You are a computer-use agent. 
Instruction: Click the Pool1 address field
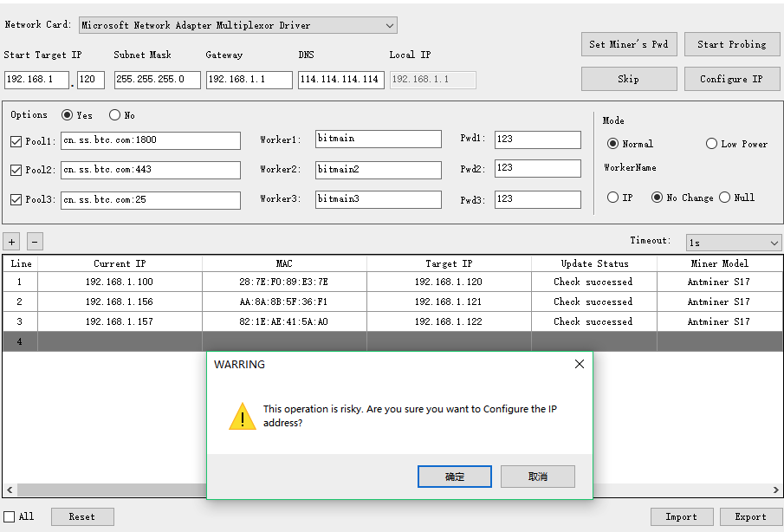[x=151, y=140]
